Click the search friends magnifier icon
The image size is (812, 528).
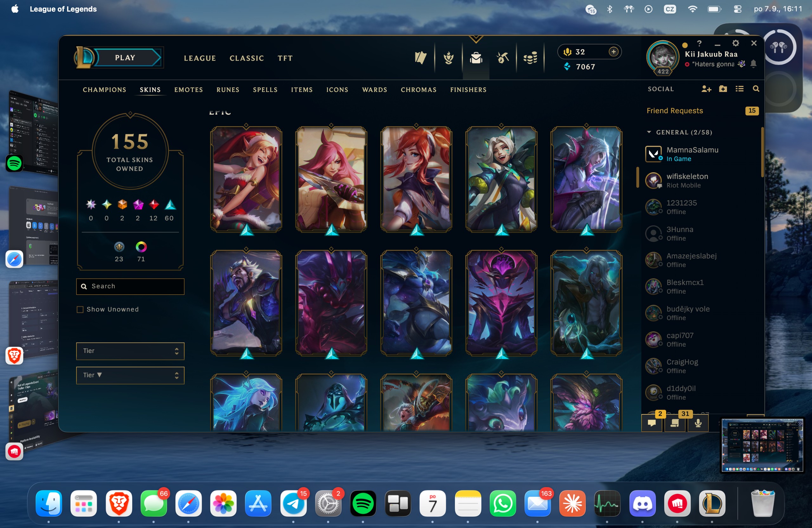pos(756,89)
